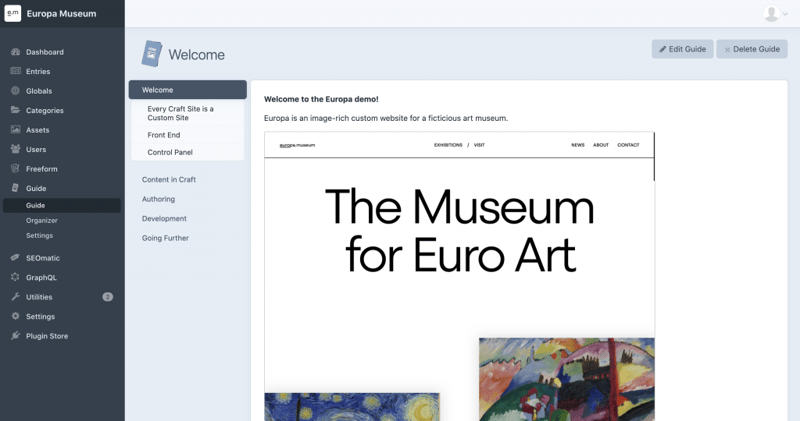Click the Plugin Store plug icon
The width and height of the screenshot is (800, 421).
point(15,336)
